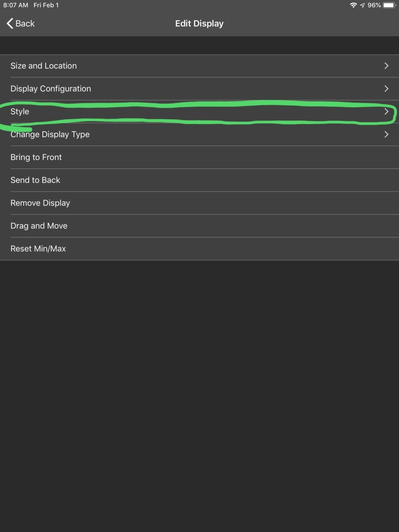Click the Fri Feb 1 date
Image resolution: width=399 pixels, height=532 pixels.
[46, 5]
